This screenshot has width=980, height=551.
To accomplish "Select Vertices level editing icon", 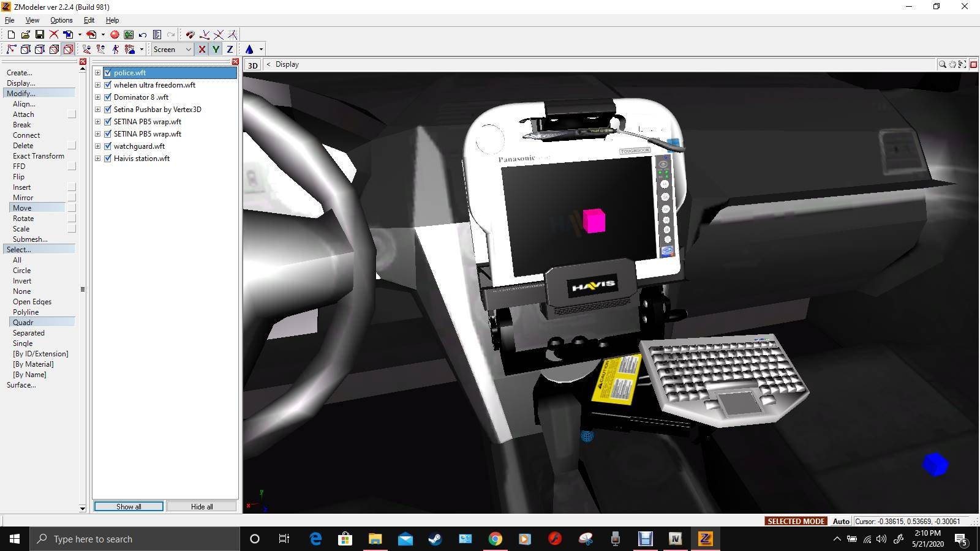I will point(11,50).
